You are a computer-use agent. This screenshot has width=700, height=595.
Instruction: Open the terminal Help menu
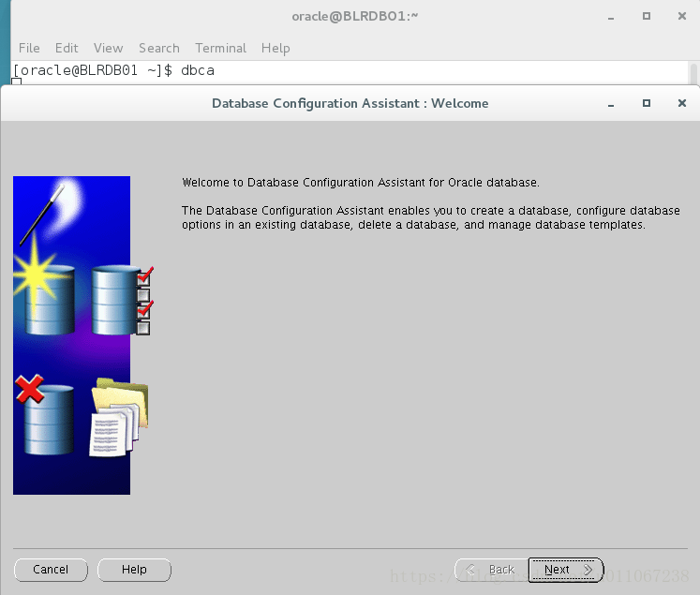click(x=276, y=48)
